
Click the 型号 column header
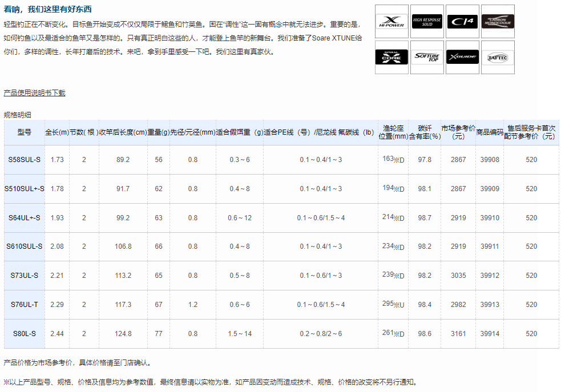[25, 132]
